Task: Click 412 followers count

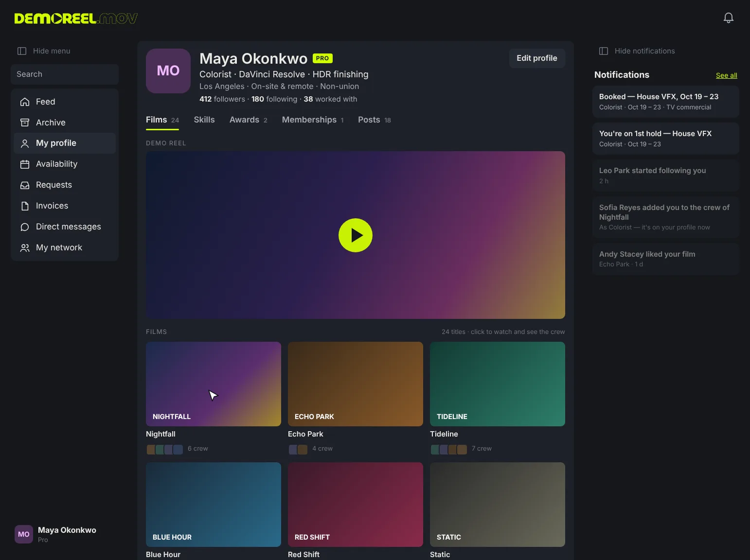Action: coord(222,99)
